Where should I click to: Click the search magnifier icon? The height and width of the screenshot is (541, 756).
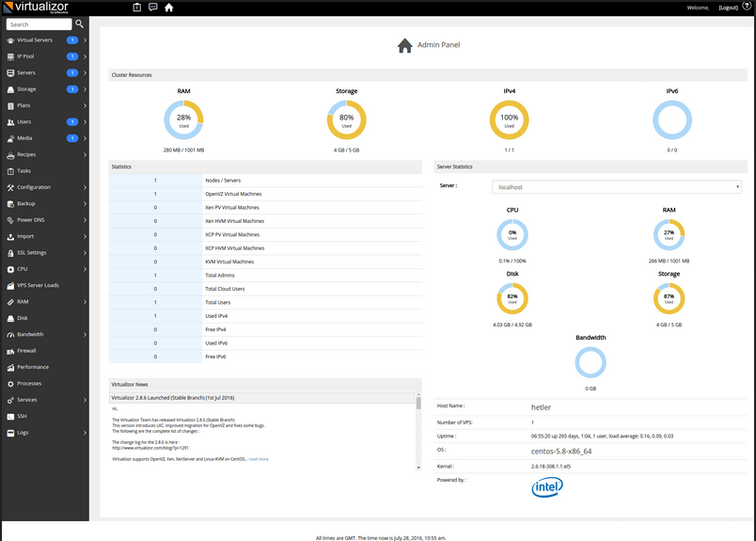80,24
